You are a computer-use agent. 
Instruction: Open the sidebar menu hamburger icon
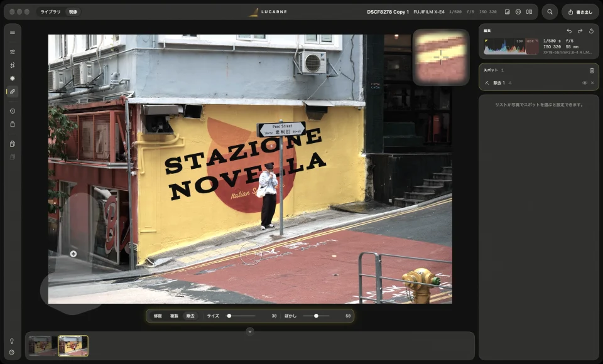(13, 33)
